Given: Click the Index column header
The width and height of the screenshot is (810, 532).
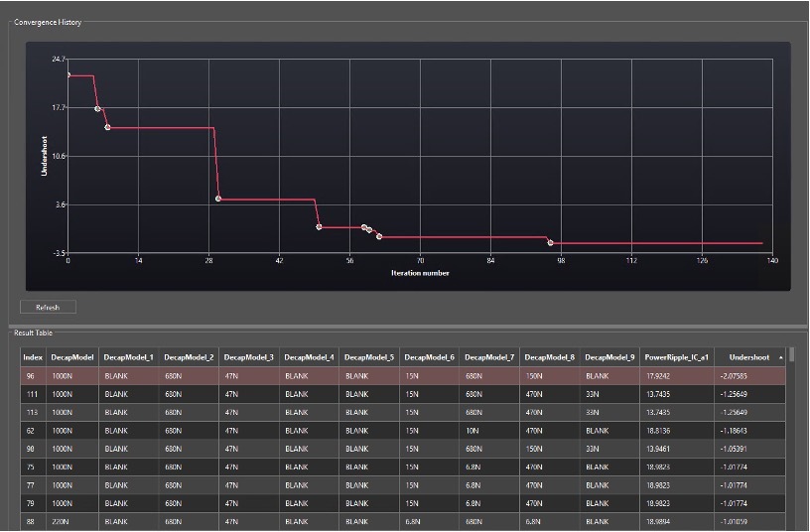Looking at the screenshot, I should point(33,357).
